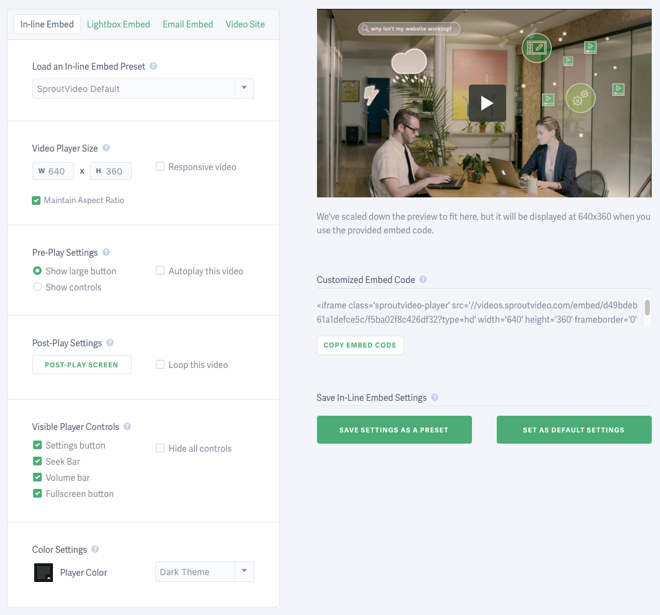Click Set as Default Settings button
The width and height of the screenshot is (660, 615).
574,429
